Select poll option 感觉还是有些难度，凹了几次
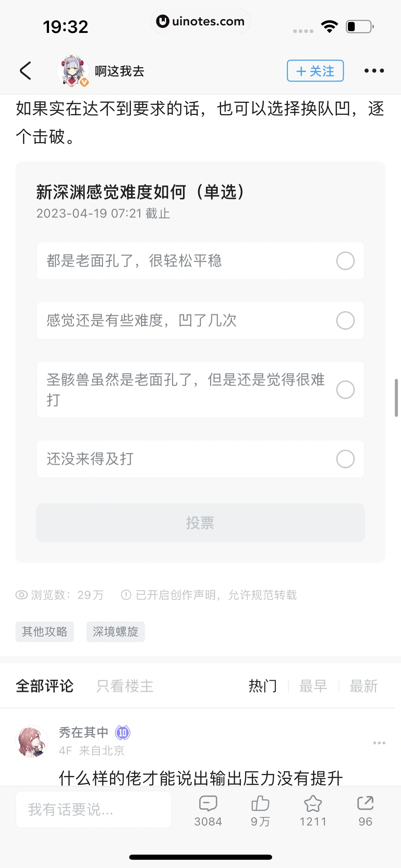 (345, 321)
